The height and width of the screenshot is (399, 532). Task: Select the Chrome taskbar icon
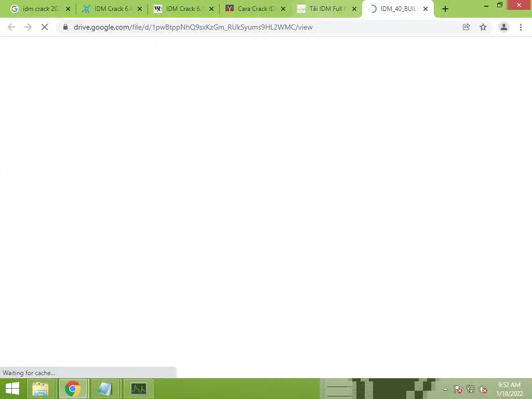click(x=72, y=389)
